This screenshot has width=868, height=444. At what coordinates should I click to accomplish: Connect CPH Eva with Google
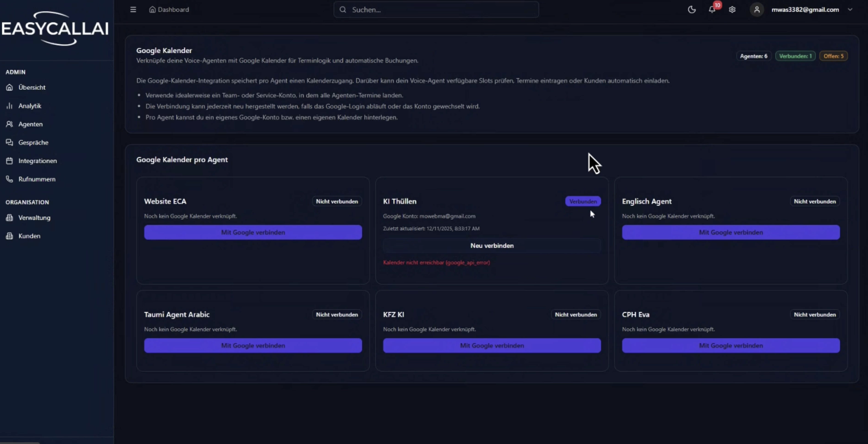pyautogui.click(x=730, y=346)
